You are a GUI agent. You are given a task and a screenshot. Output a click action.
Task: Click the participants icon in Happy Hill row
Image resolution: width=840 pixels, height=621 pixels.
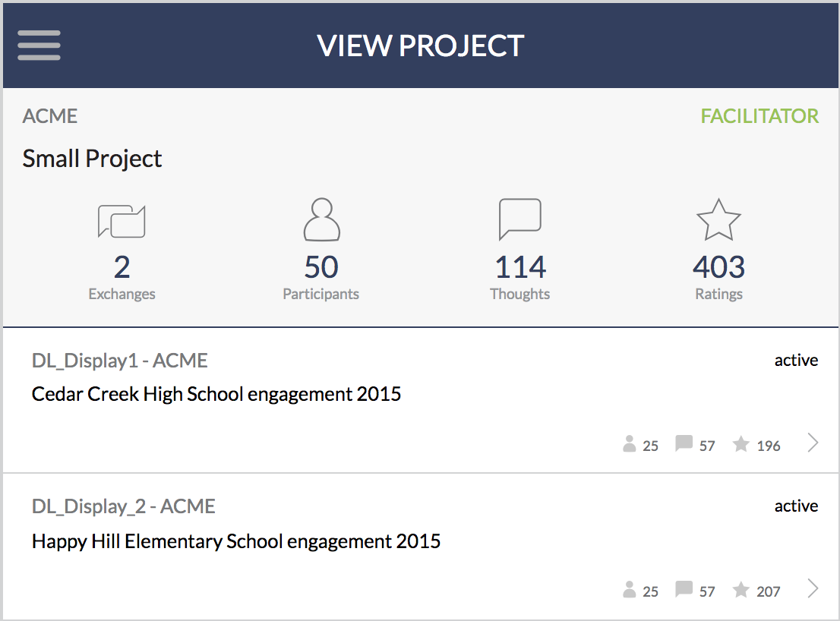point(630,589)
